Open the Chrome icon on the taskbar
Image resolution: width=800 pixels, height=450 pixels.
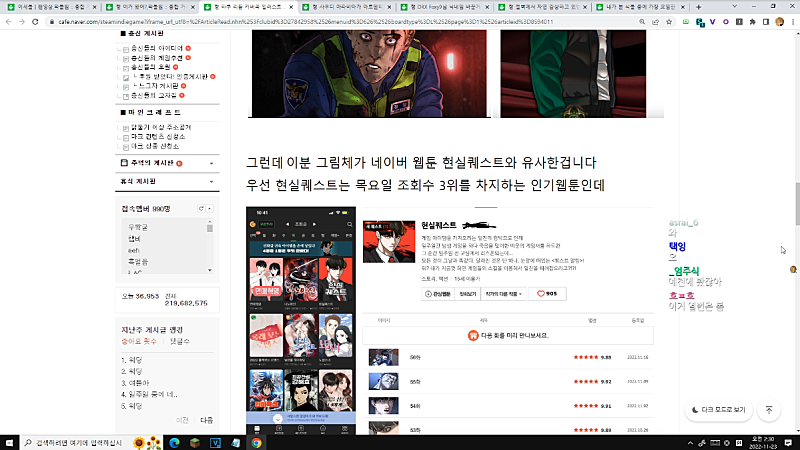tap(256, 443)
